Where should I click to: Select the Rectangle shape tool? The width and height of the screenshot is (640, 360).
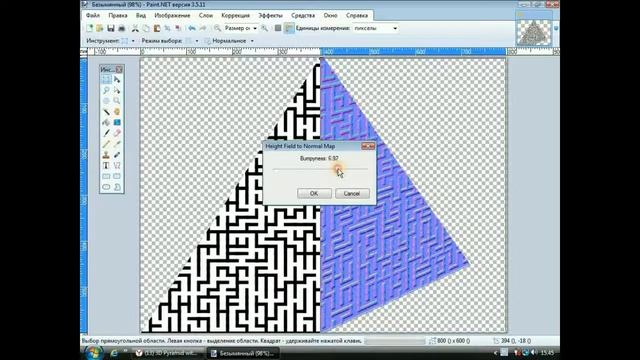point(106,176)
